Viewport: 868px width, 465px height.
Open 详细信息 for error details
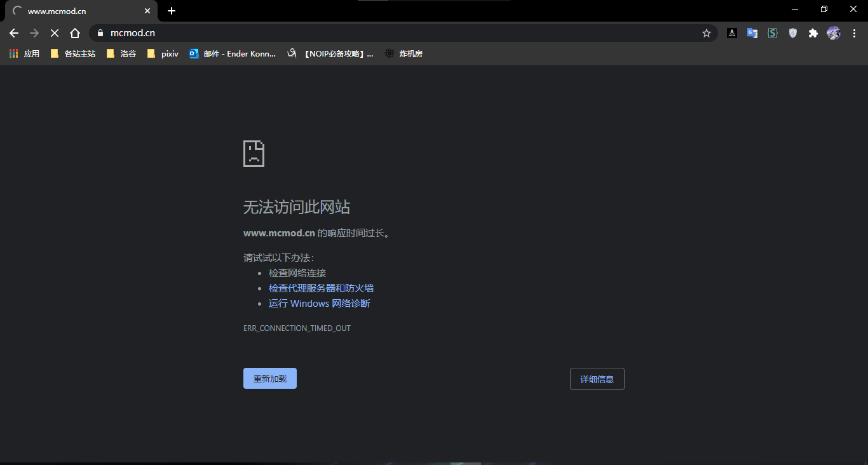(x=597, y=379)
